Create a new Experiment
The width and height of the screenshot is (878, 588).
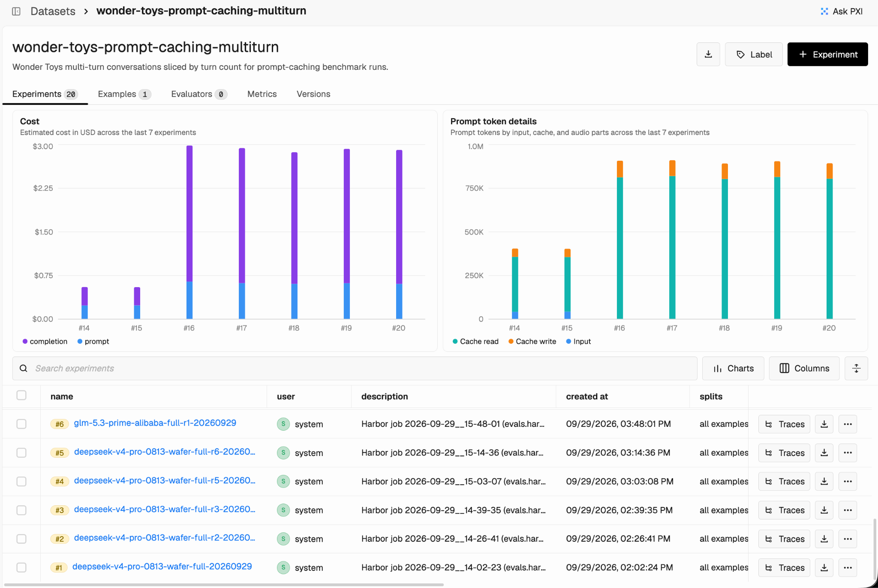tap(827, 54)
